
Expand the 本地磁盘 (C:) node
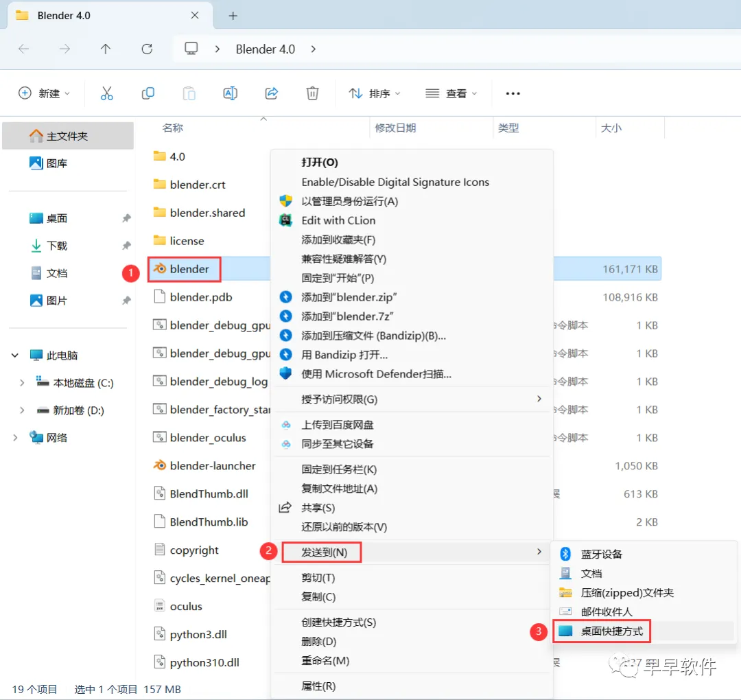pyautogui.click(x=22, y=383)
